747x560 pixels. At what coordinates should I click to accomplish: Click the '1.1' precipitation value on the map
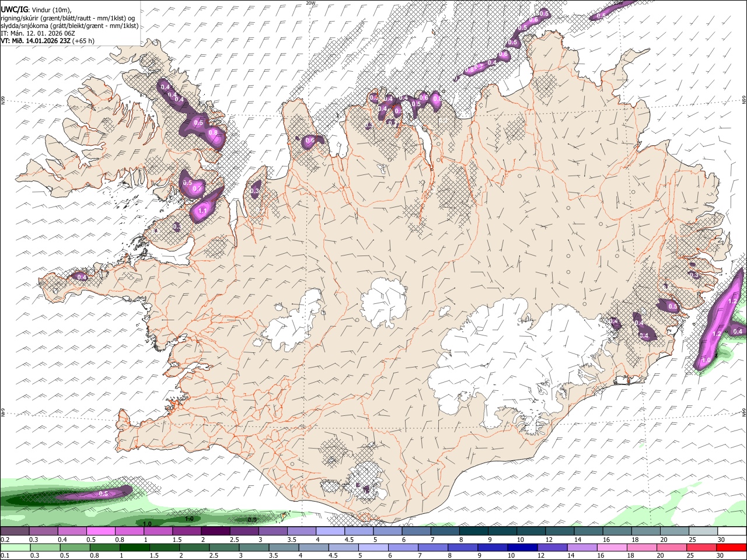203,211
